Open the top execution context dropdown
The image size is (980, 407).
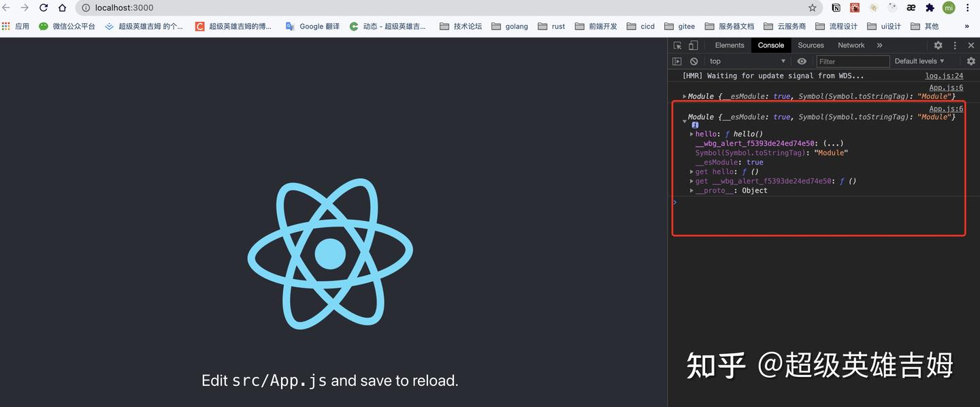point(747,61)
